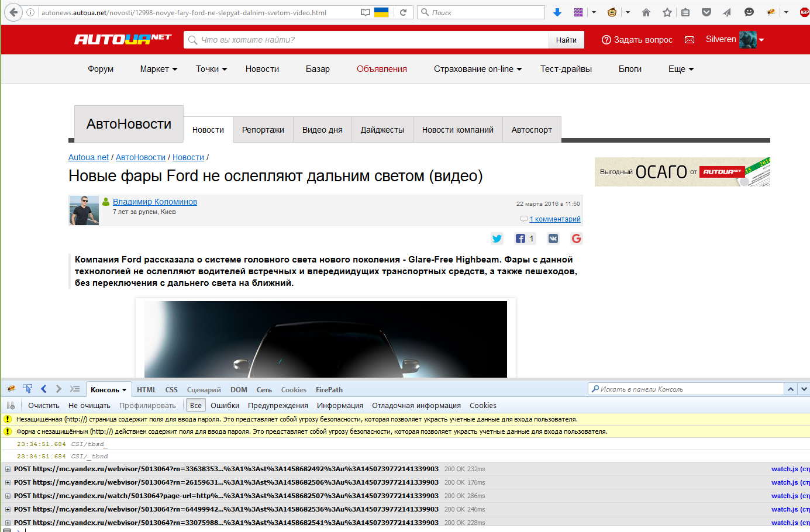
Task: Enable the 'Ошибки' console filter
Action: 225,405
